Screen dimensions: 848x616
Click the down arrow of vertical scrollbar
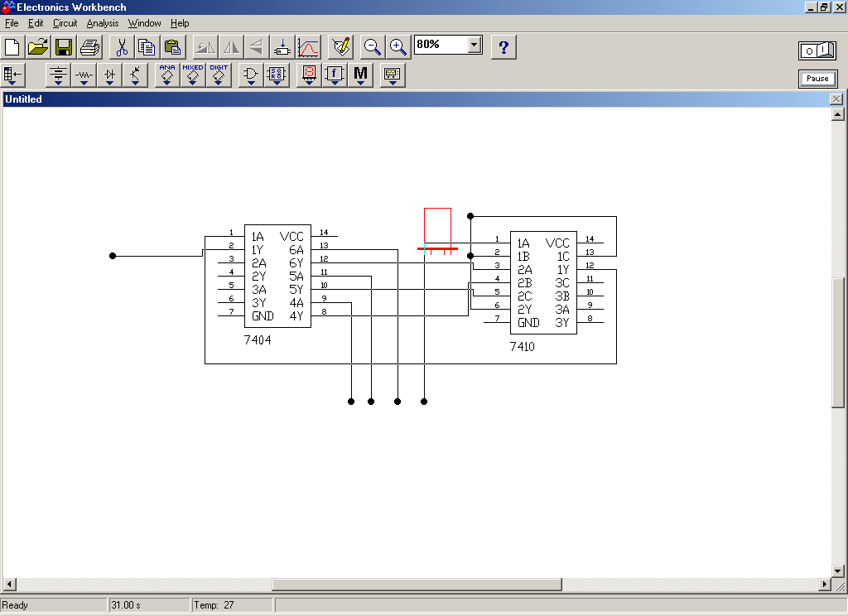point(837,570)
